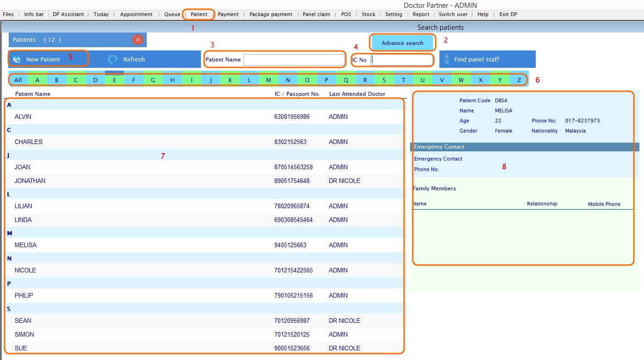Viewport: 644px width, 360px height.
Task: Click Exit DP in menu bar
Action: click(x=508, y=14)
